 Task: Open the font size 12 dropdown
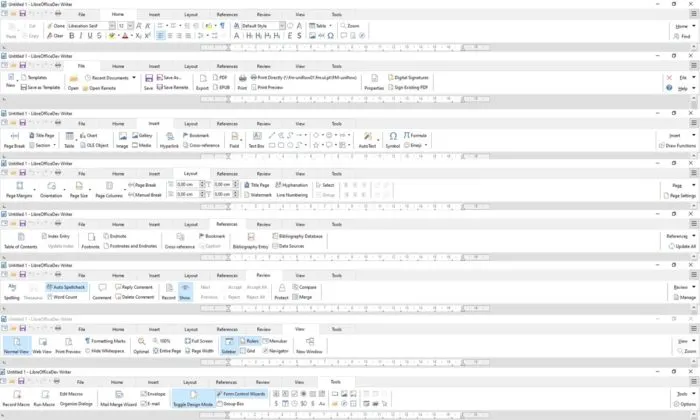pyautogui.click(x=130, y=26)
